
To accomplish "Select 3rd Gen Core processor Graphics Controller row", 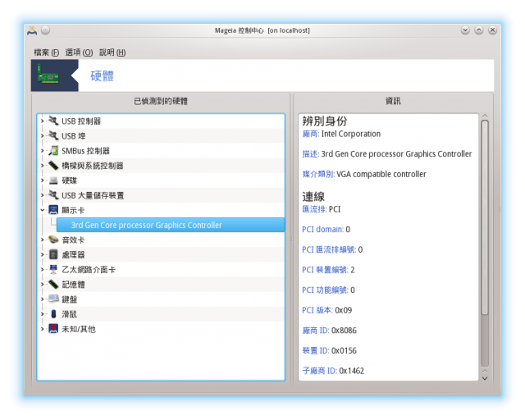I will (x=171, y=225).
